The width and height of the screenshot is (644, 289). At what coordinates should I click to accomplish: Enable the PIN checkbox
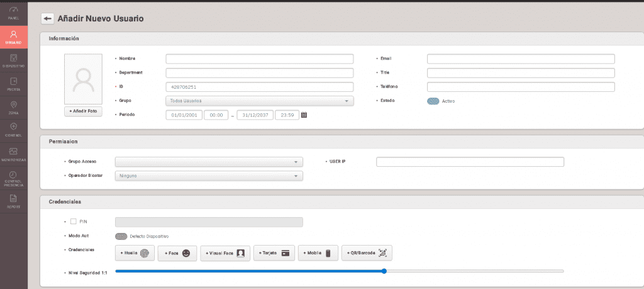(x=74, y=222)
